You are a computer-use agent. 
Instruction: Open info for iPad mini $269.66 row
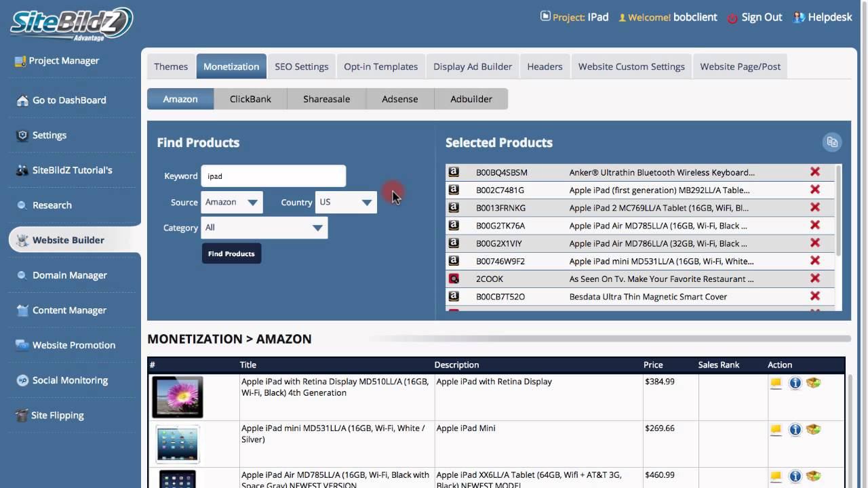[795, 430]
